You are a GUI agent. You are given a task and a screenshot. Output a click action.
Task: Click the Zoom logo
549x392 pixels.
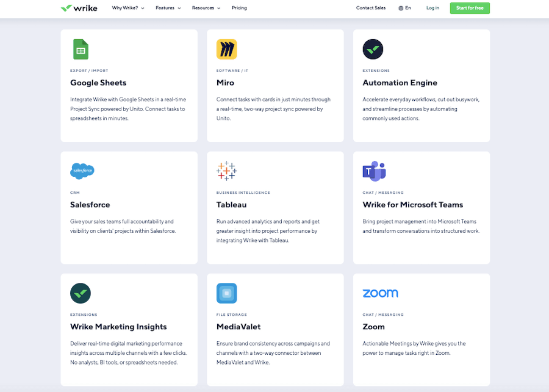click(380, 293)
